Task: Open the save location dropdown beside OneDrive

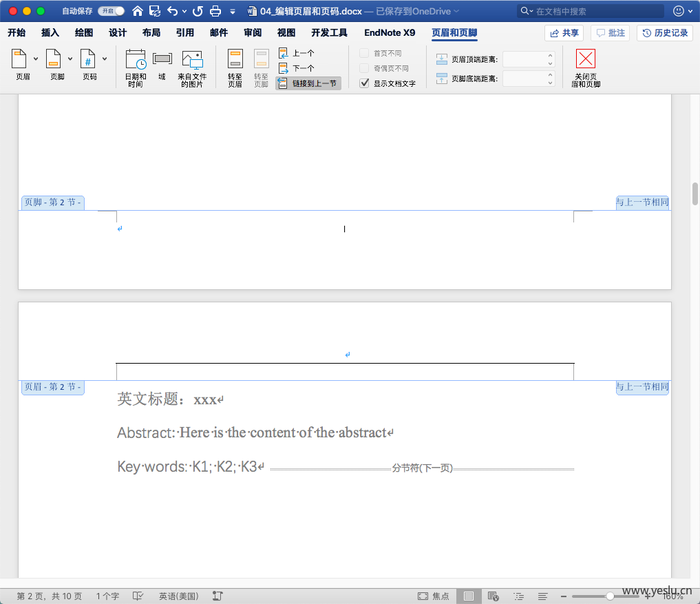Action: click(x=456, y=11)
